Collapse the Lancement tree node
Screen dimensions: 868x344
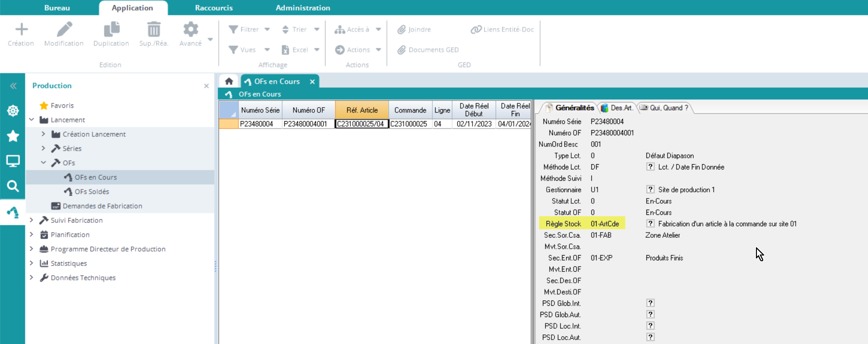click(32, 120)
